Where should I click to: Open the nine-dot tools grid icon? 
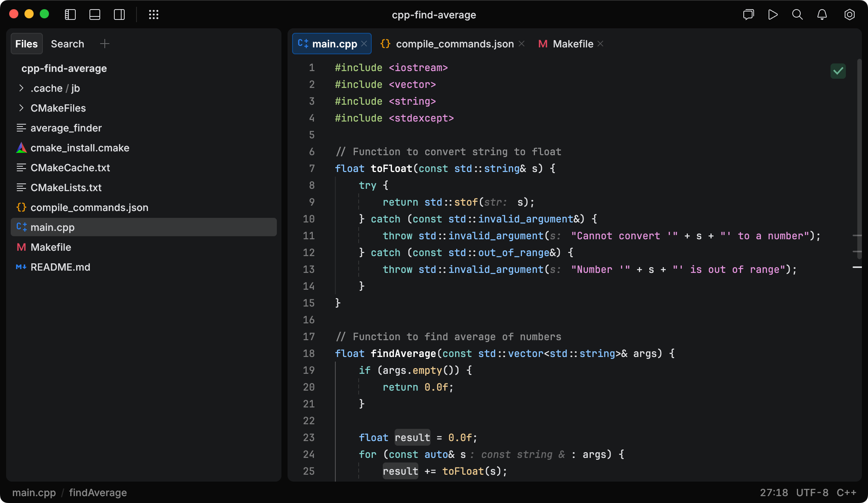pyautogui.click(x=154, y=15)
